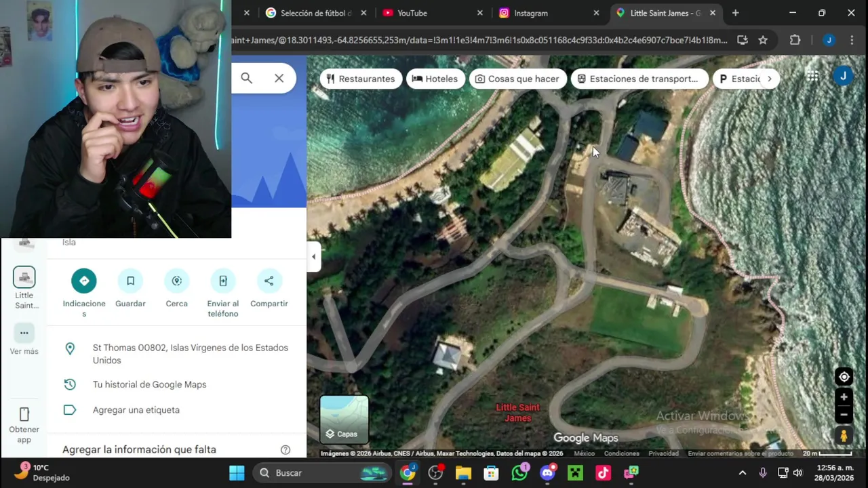
Task: Save place with the Guardar bookmark icon
Action: pos(130,281)
